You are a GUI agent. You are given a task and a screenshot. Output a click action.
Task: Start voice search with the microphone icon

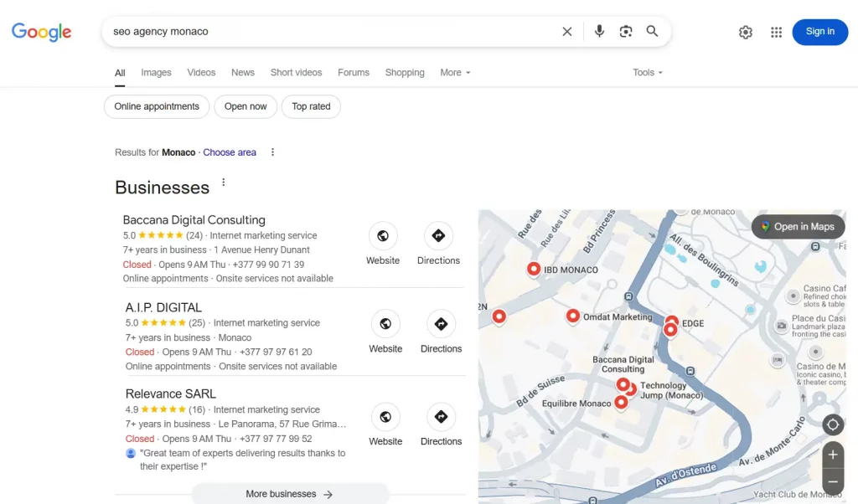599,31
